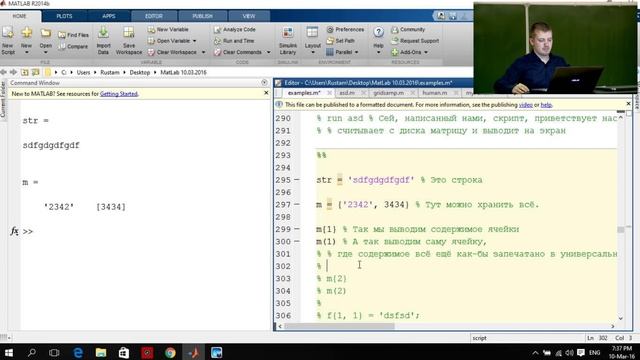Click the browse for folder icon

pyautogui.click(x=36, y=72)
